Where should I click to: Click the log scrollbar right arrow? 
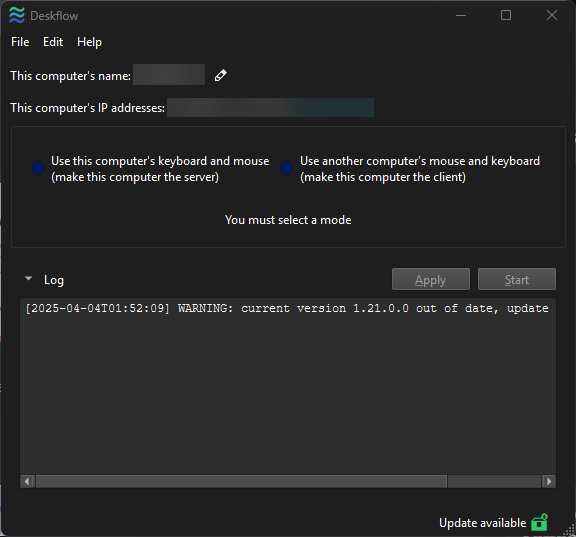(x=549, y=481)
